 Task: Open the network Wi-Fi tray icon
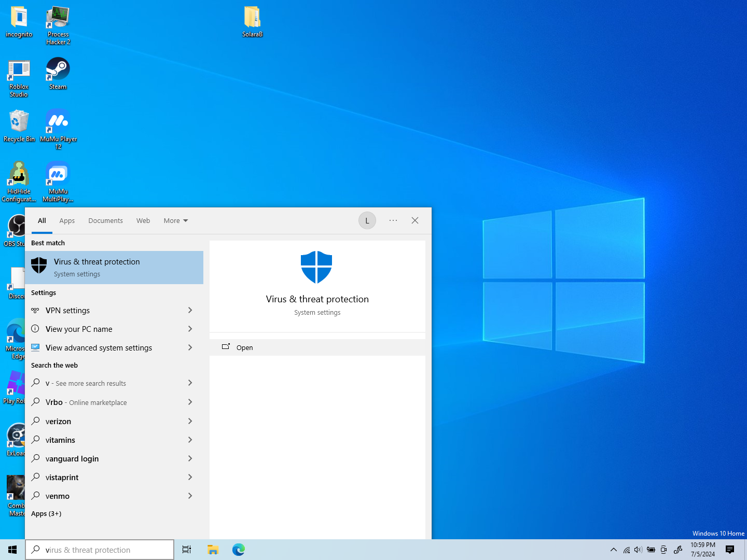[627, 550]
